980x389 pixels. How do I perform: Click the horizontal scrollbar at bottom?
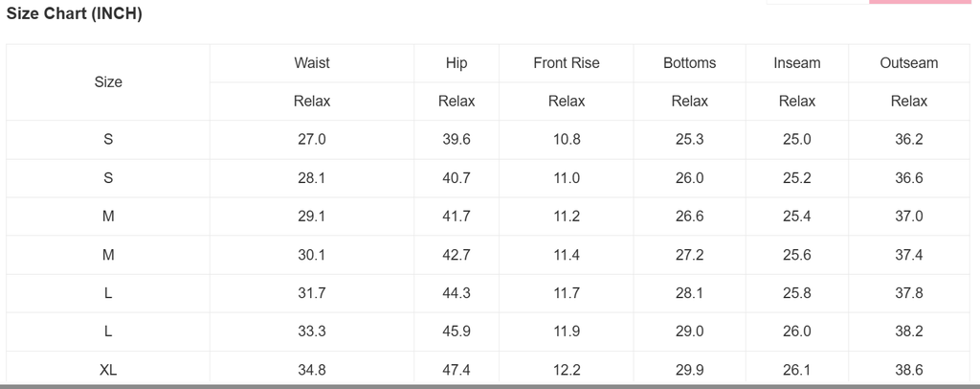pos(490,386)
